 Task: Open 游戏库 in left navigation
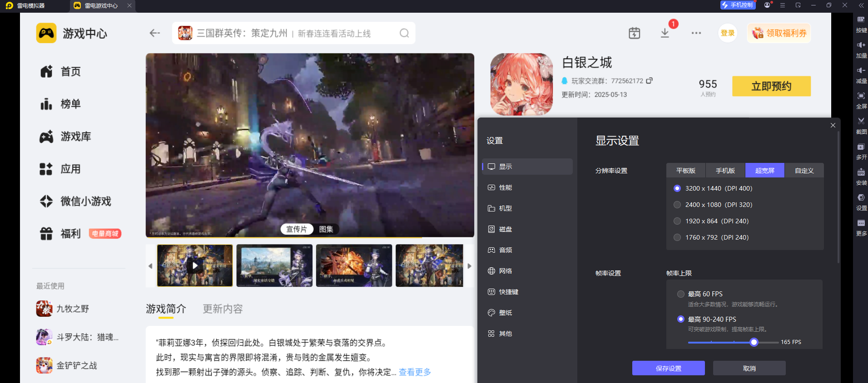coord(65,137)
